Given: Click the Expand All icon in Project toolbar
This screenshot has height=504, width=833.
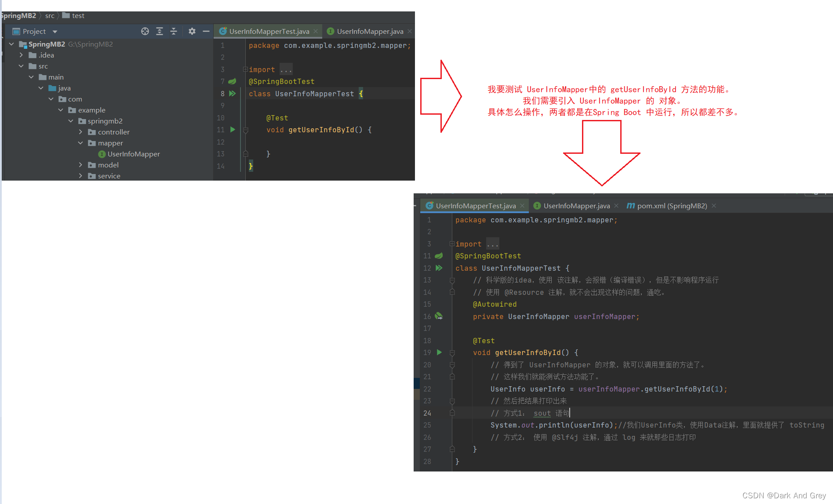Looking at the screenshot, I should tap(160, 31).
